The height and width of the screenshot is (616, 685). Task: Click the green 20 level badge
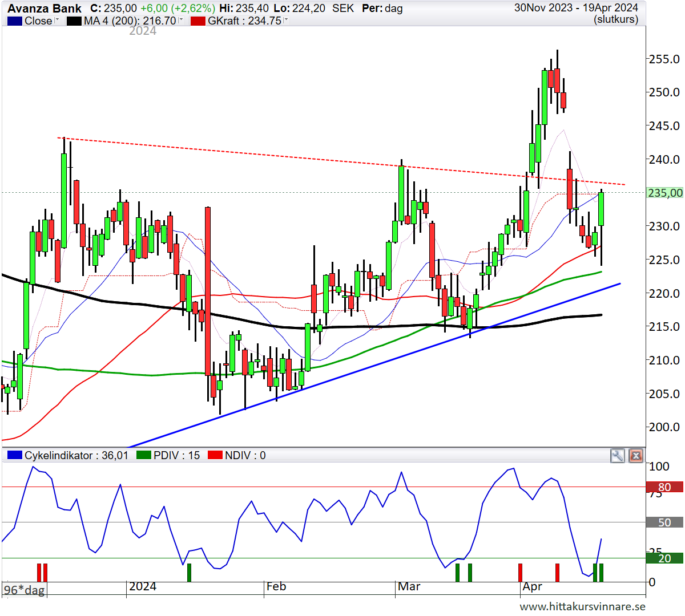[664, 558]
